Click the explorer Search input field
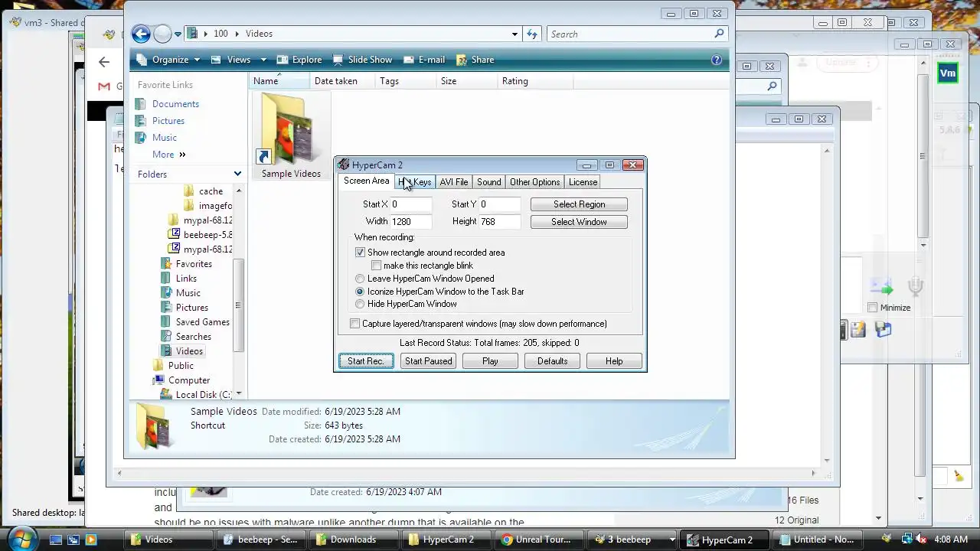This screenshot has height=551, width=980. 629,34
